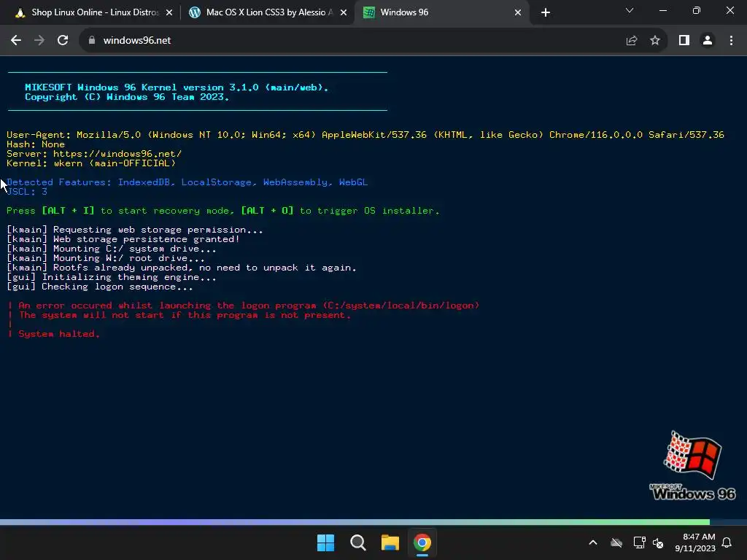Open the Chrome side panel
Screen dimensions: 747x560
(x=684, y=41)
